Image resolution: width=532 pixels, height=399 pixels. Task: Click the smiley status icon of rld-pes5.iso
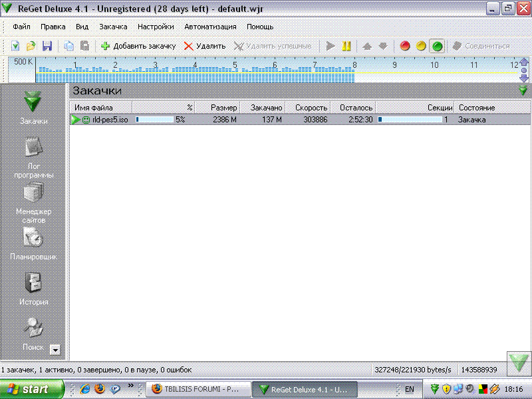coord(86,120)
